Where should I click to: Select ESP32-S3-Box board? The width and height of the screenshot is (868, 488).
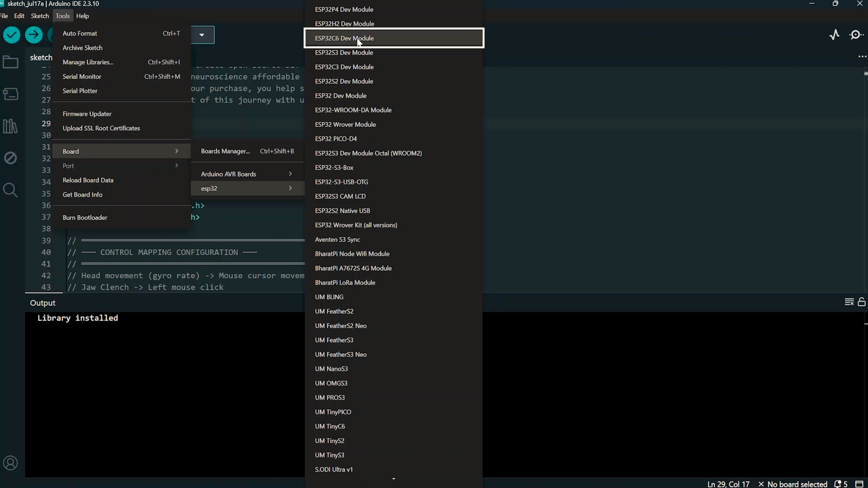pyautogui.click(x=394, y=168)
